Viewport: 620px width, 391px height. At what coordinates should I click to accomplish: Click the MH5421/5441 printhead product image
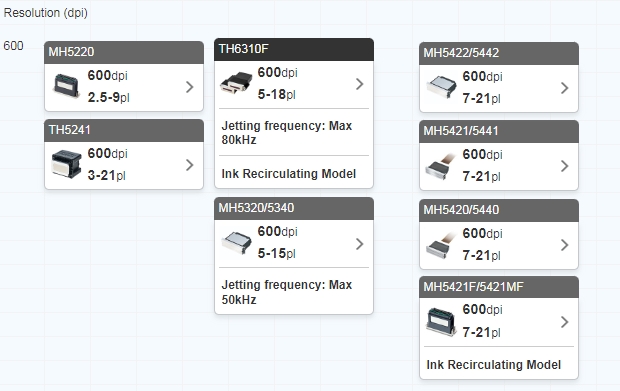tap(440, 166)
